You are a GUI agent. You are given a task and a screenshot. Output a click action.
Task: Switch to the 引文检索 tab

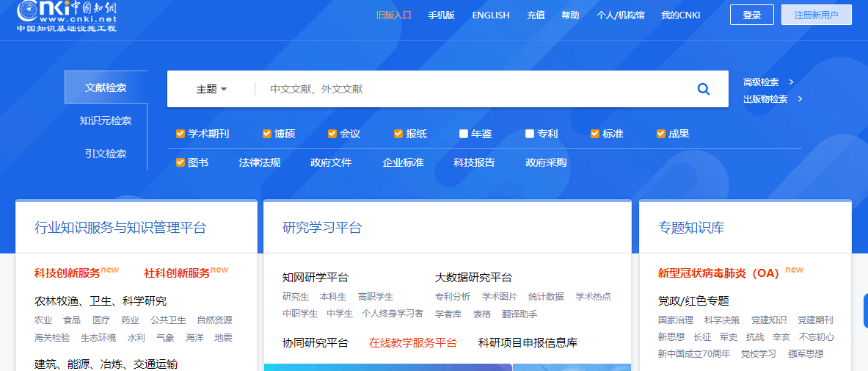[x=106, y=154]
